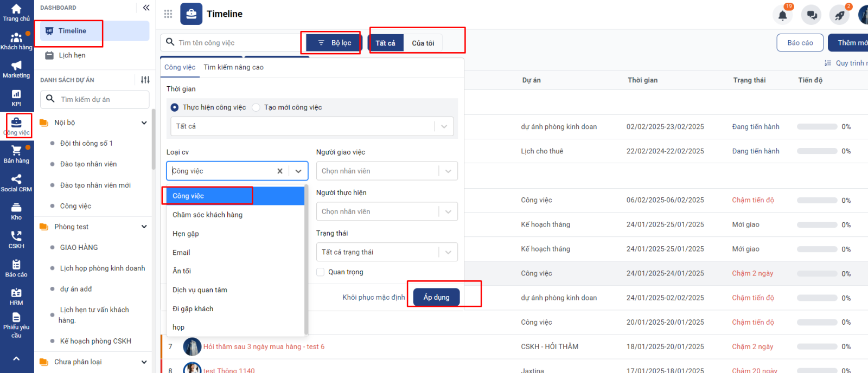Open the apps grid launcher icon

tap(168, 14)
